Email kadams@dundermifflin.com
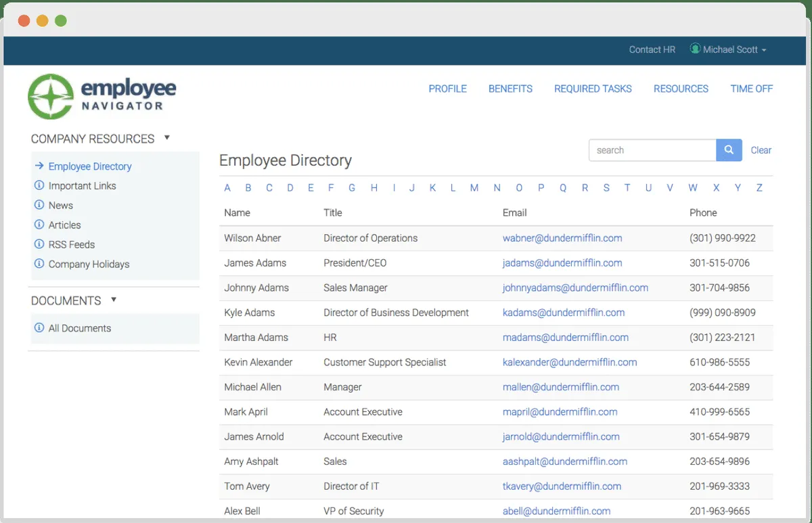The width and height of the screenshot is (812, 523). 564,313
